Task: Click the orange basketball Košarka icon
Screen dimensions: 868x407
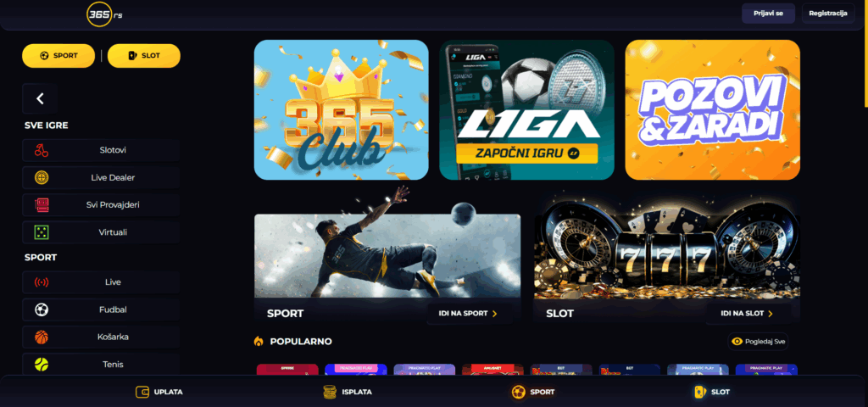Action: pos(42,337)
